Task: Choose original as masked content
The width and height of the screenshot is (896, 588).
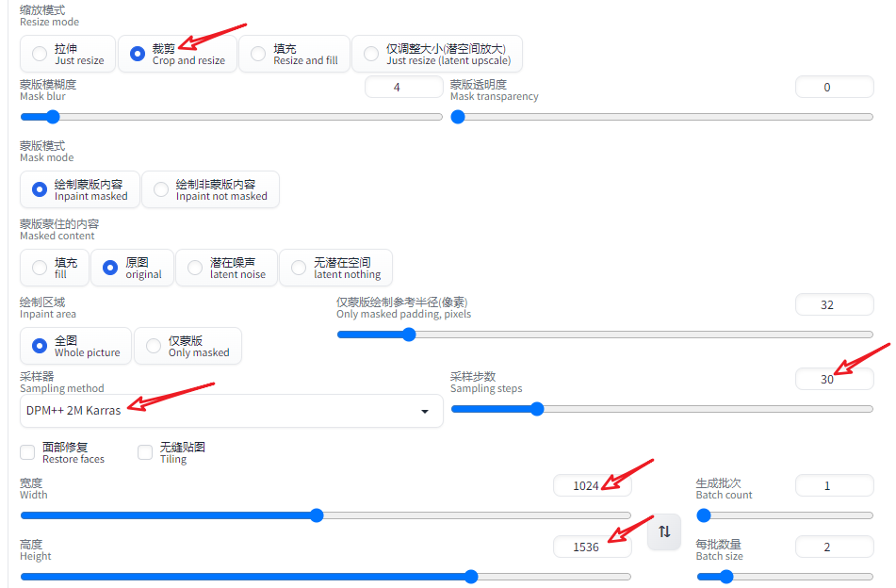Action: click(132, 268)
